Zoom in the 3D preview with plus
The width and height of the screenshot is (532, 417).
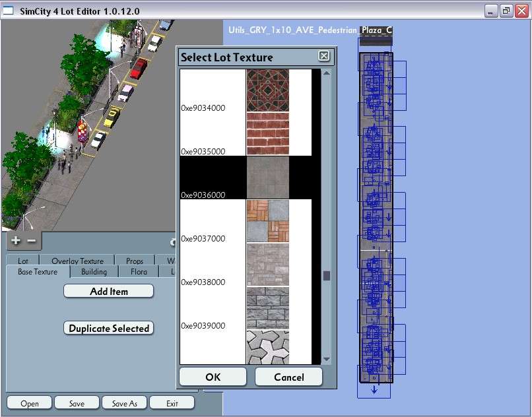16,241
